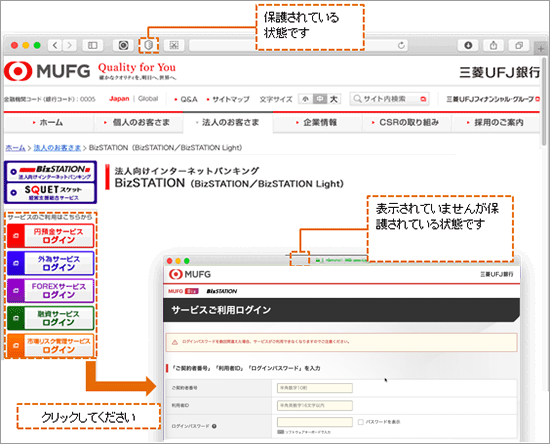Show all tabs with the tab overview icon

tap(519, 45)
